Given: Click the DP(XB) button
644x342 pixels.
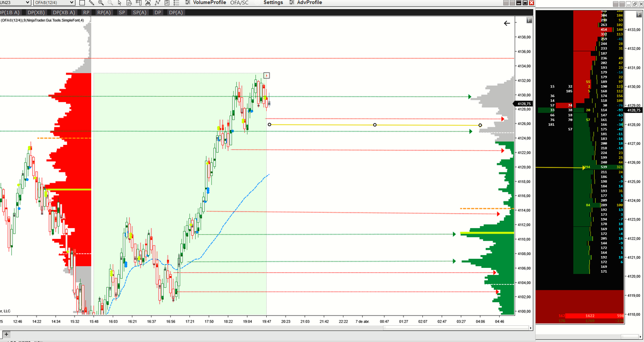Looking at the screenshot, I should click(x=36, y=12).
